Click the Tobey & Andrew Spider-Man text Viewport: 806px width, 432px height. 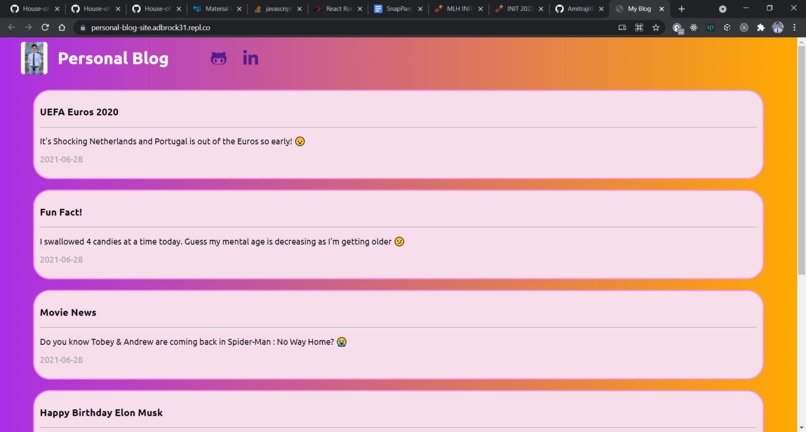[x=193, y=341]
